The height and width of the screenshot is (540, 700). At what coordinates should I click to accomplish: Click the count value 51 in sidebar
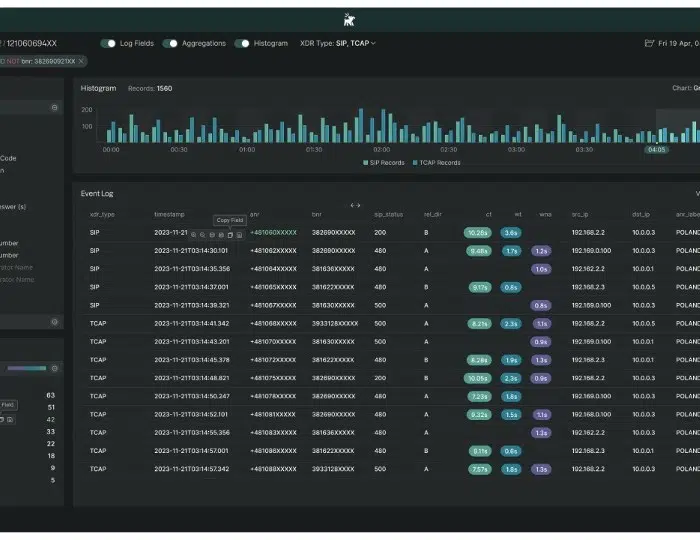click(x=51, y=407)
